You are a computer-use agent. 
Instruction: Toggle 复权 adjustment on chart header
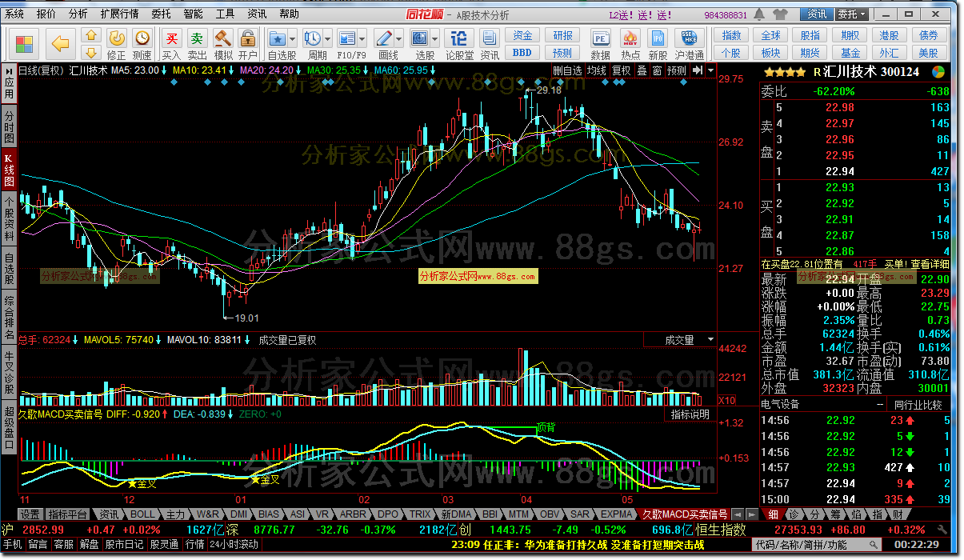pyautogui.click(x=622, y=70)
